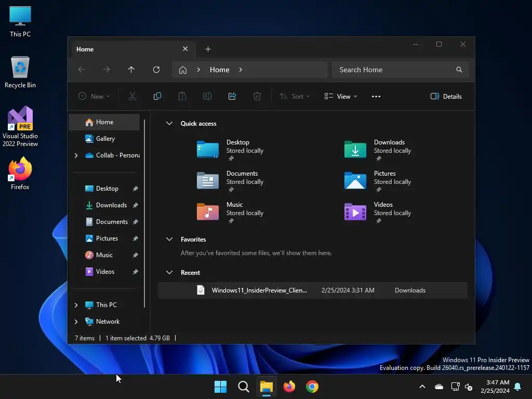Expand Network in navigation pane
Image resolution: width=532 pixels, height=399 pixels.
click(x=76, y=322)
